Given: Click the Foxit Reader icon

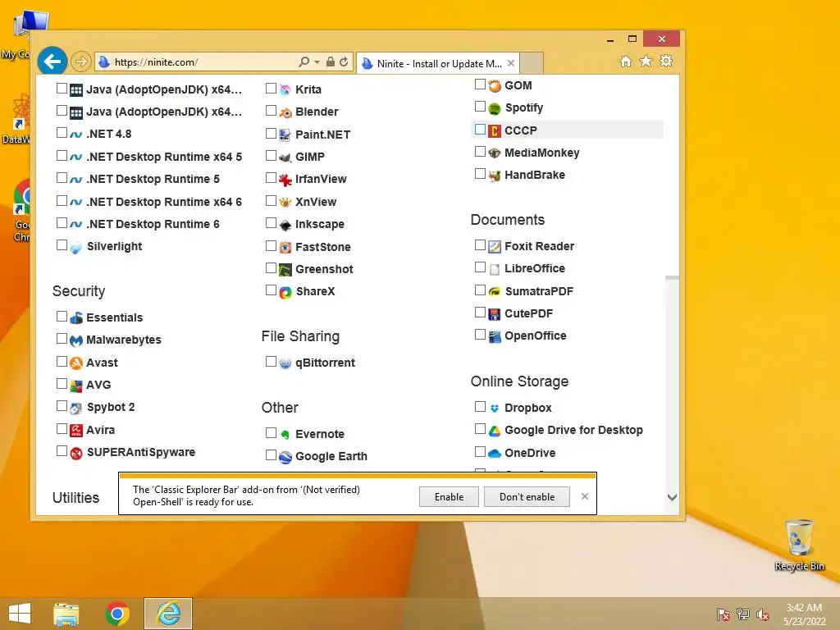Looking at the screenshot, I should [495, 246].
